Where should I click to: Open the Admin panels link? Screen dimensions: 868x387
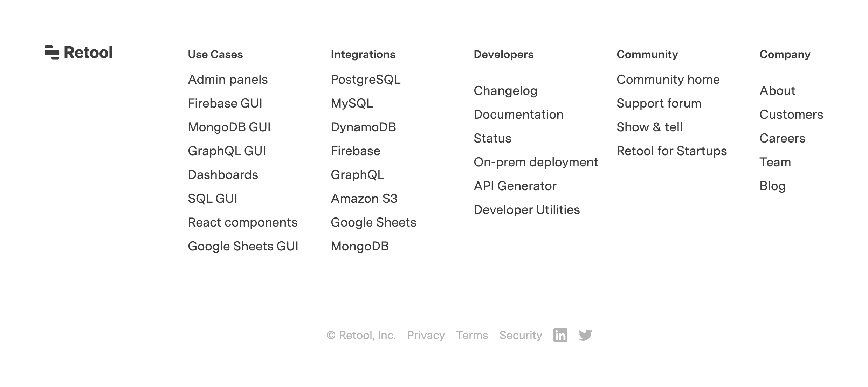(228, 80)
